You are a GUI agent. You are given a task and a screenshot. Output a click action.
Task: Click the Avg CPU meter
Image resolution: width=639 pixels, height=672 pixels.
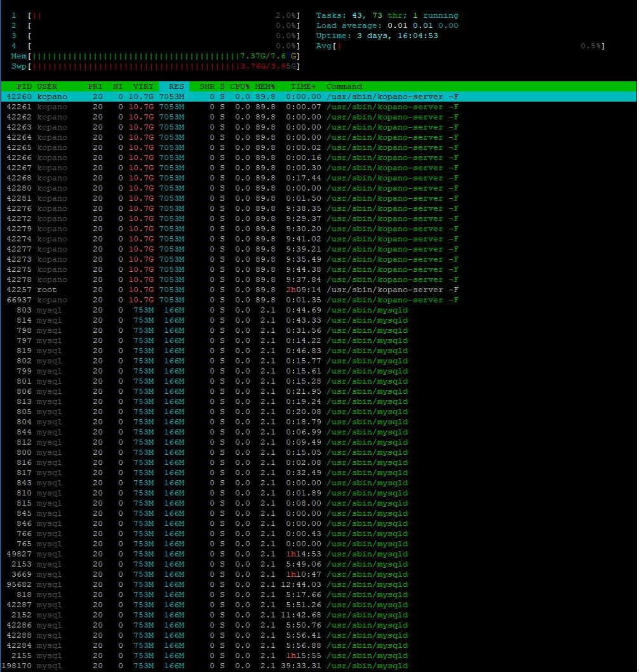(x=461, y=46)
